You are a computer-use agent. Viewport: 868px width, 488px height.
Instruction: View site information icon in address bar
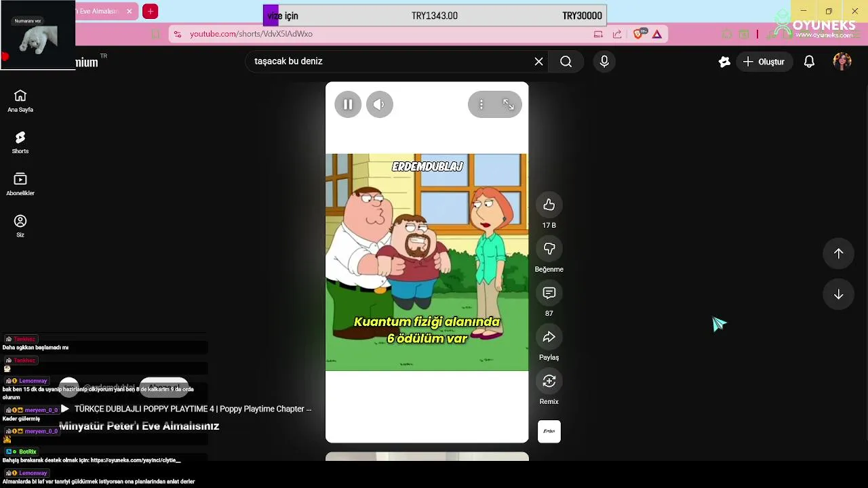(x=177, y=34)
